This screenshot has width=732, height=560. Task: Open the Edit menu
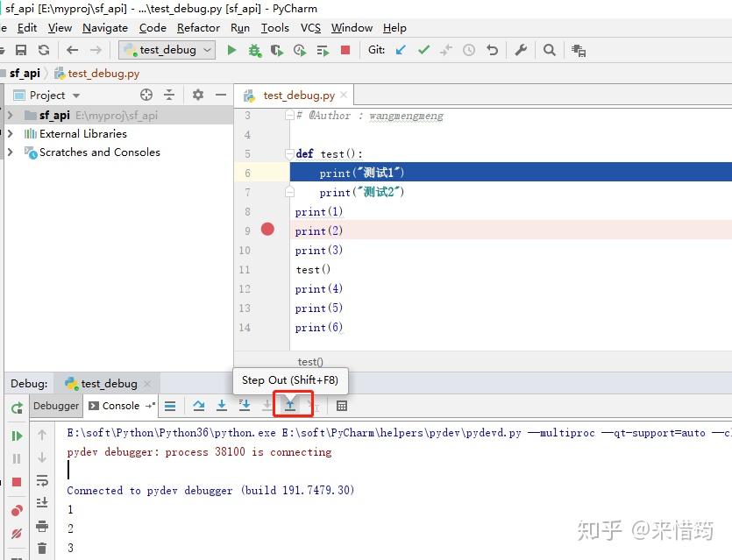[27, 28]
